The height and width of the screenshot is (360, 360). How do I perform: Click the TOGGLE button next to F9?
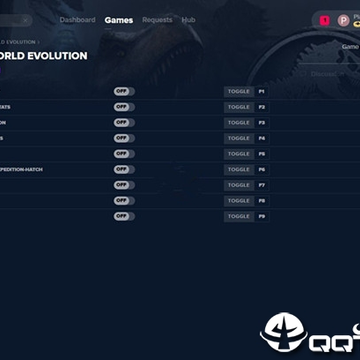[239, 217]
